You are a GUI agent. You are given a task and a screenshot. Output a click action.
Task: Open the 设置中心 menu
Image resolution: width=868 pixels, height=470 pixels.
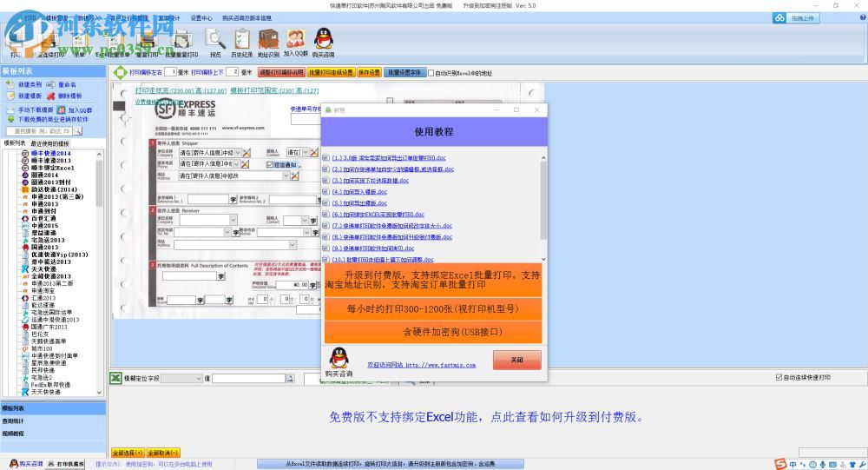pyautogui.click(x=201, y=18)
